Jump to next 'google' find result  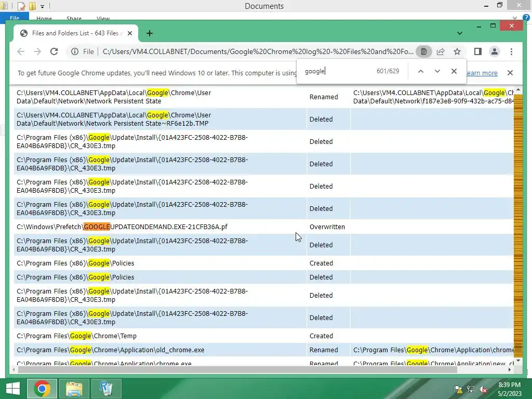(437, 71)
